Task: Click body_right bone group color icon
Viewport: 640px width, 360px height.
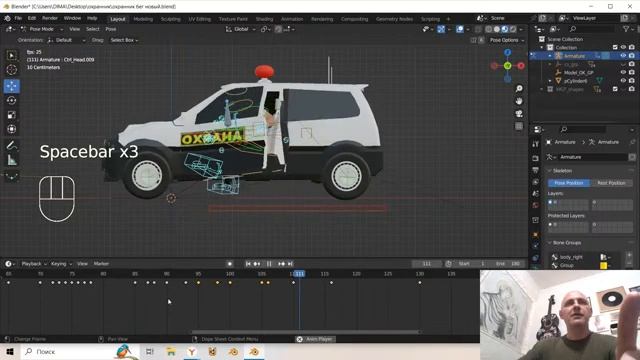Action: click(603, 257)
